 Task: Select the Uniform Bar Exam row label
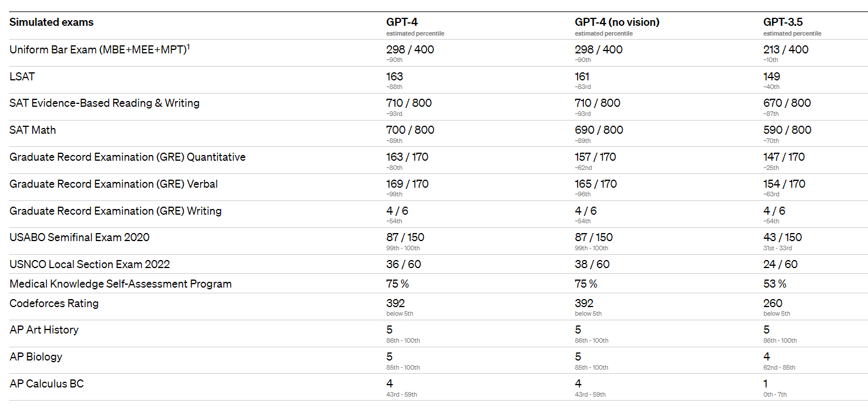click(x=98, y=50)
